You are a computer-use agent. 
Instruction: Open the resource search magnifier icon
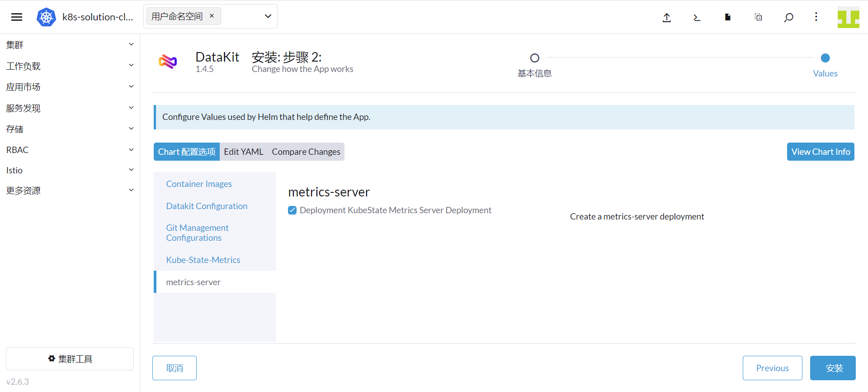point(788,17)
